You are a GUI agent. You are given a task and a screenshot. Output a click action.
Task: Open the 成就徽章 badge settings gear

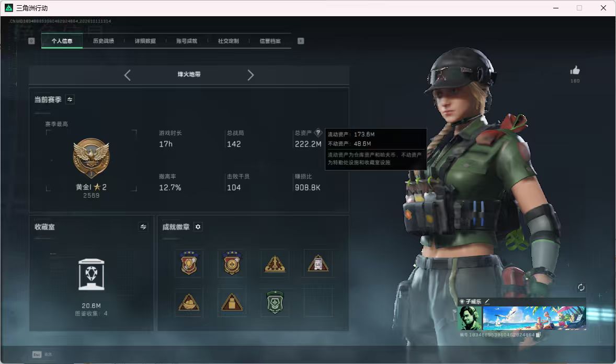point(198,227)
